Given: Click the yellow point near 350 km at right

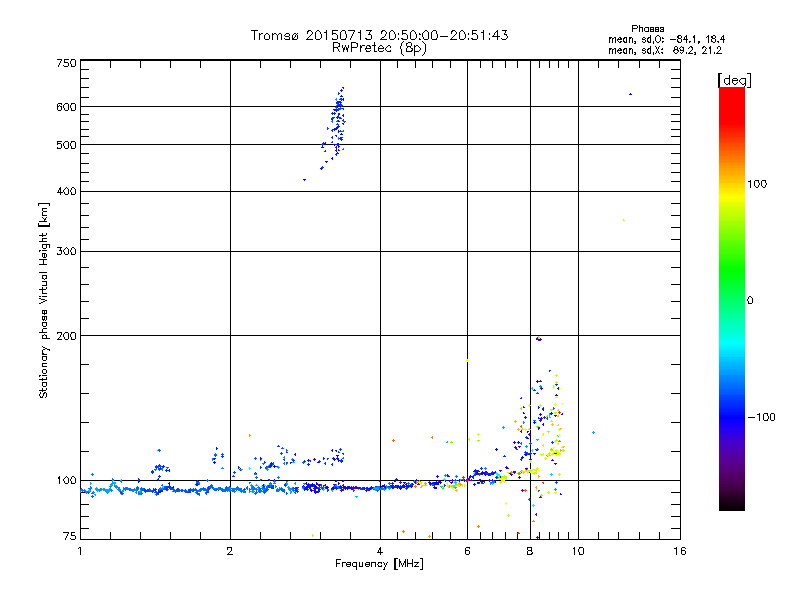Looking at the screenshot, I should [623, 220].
